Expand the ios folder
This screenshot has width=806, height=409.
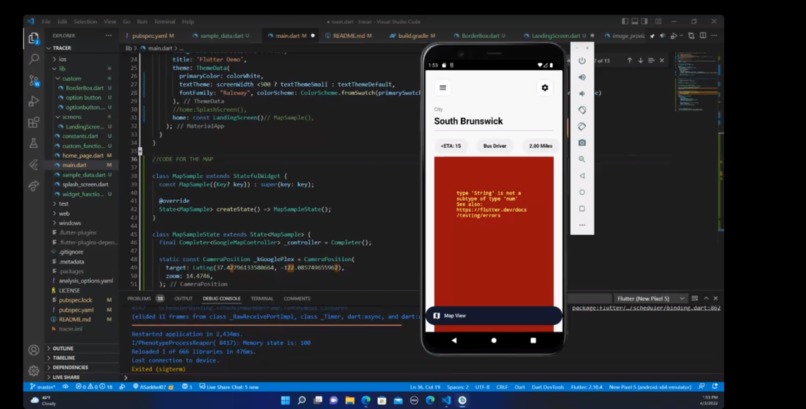62,59
